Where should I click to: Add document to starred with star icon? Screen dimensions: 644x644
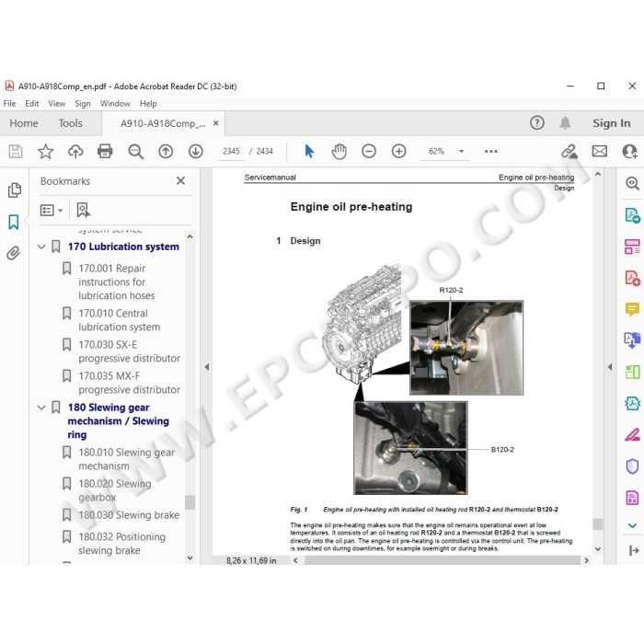(x=46, y=152)
